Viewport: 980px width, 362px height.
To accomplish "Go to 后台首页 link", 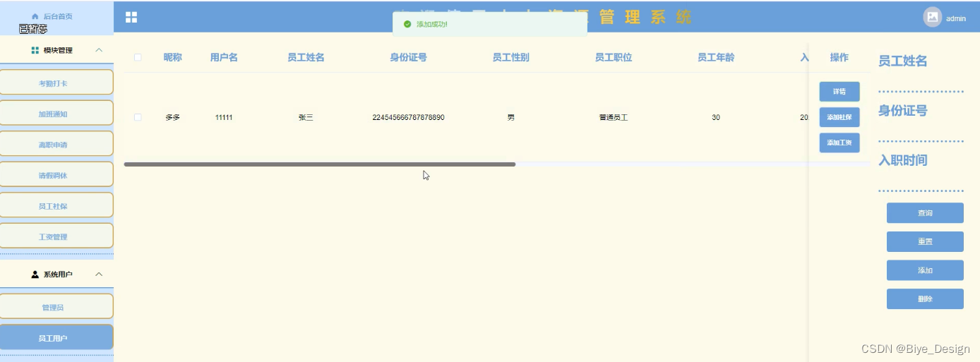I will click(x=58, y=16).
